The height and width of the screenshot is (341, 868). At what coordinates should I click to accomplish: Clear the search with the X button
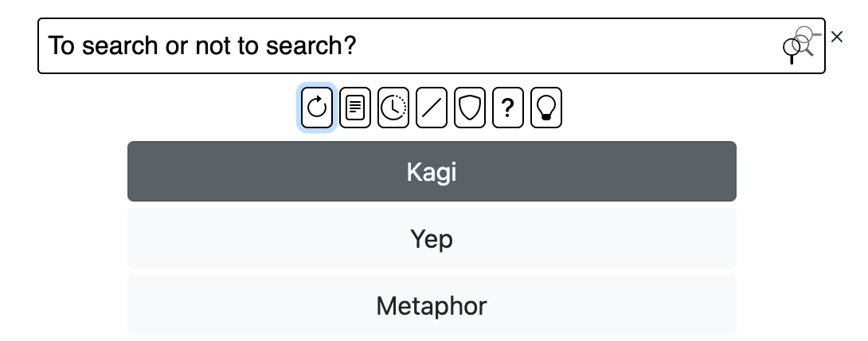(836, 37)
